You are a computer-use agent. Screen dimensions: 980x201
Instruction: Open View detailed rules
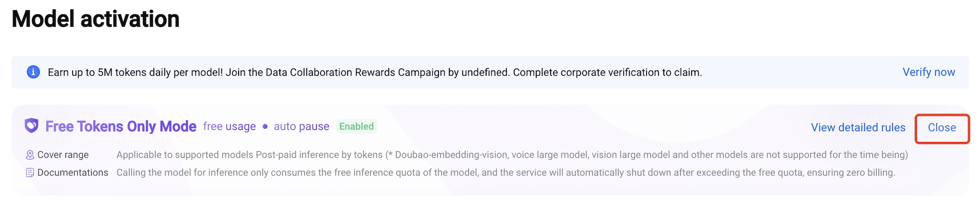coord(858,127)
